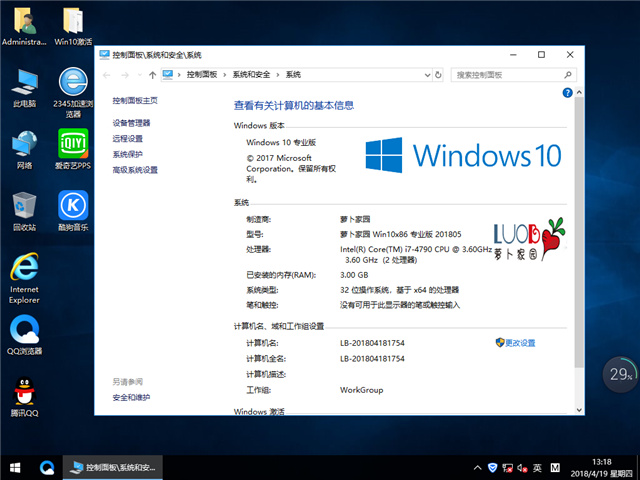Click 更改设置 shield link
This screenshot has height=480, width=640.
(516, 343)
